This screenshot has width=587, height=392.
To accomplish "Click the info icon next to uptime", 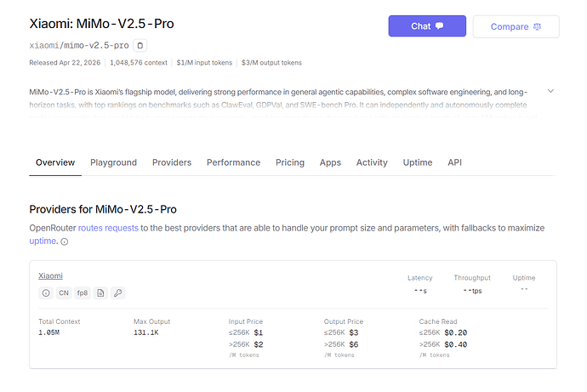I will click(65, 242).
